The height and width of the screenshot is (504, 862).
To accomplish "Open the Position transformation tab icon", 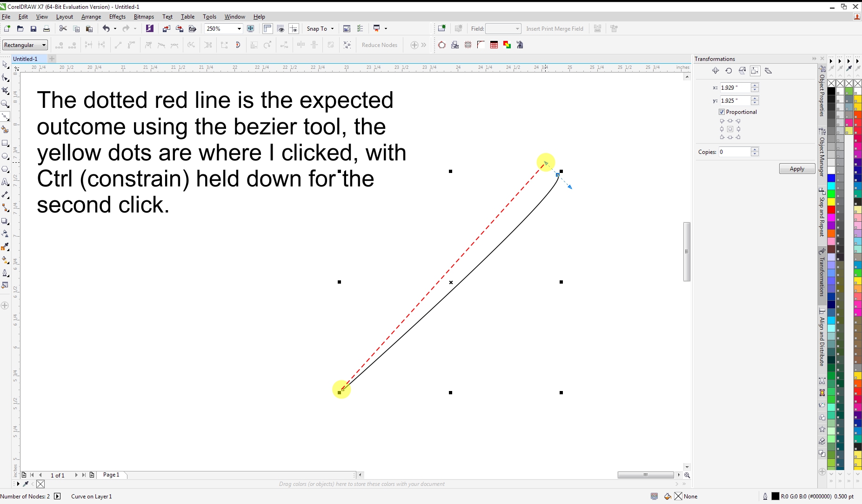I will click(715, 71).
